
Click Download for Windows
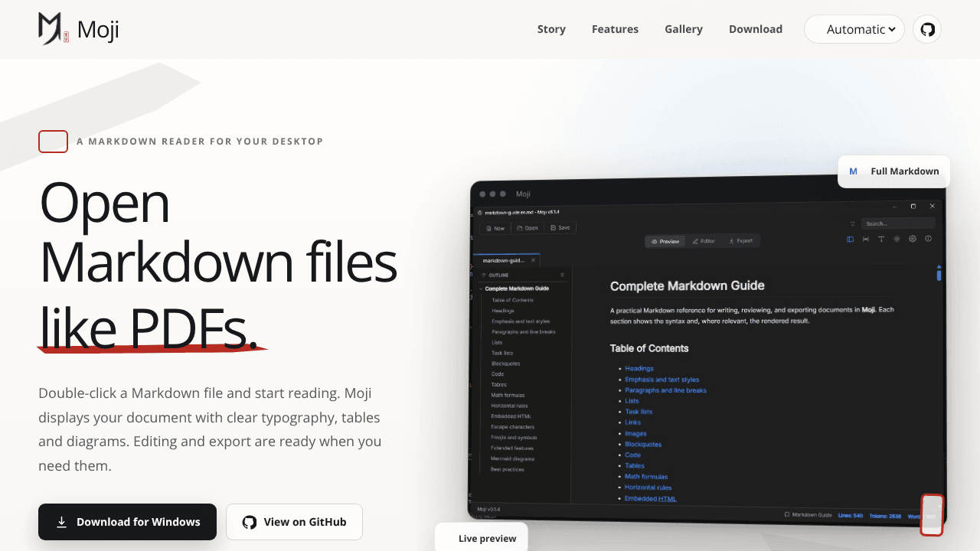click(127, 522)
